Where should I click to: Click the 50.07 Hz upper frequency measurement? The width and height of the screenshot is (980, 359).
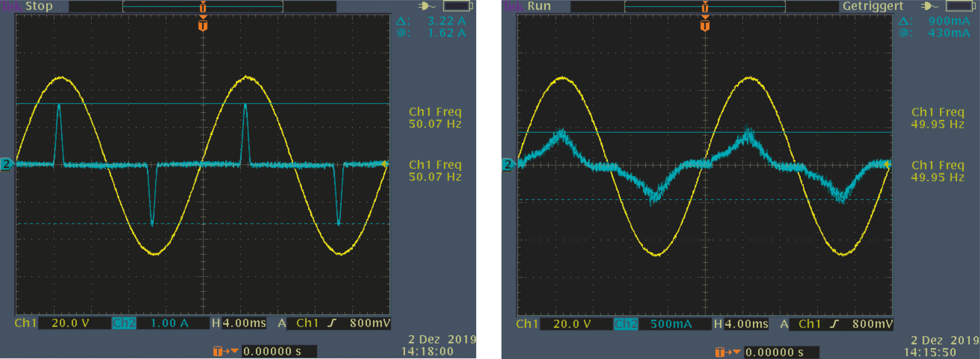[435, 124]
